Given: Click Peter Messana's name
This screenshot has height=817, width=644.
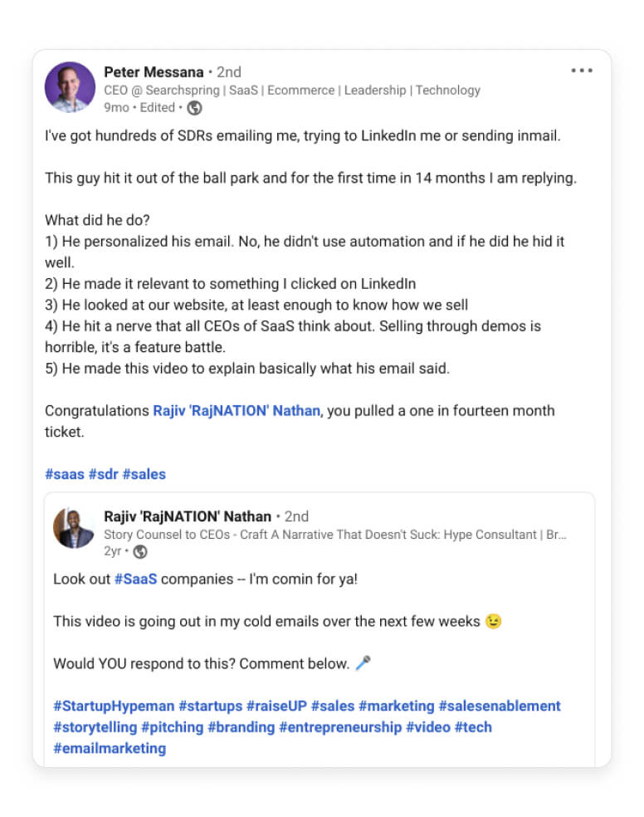Looking at the screenshot, I should click(154, 72).
